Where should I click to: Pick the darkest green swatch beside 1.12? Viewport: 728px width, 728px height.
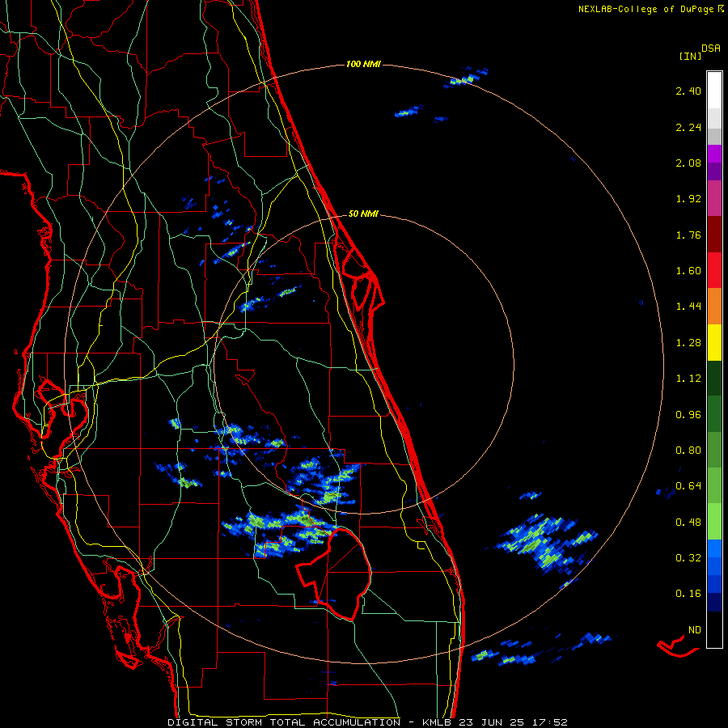[x=714, y=379]
